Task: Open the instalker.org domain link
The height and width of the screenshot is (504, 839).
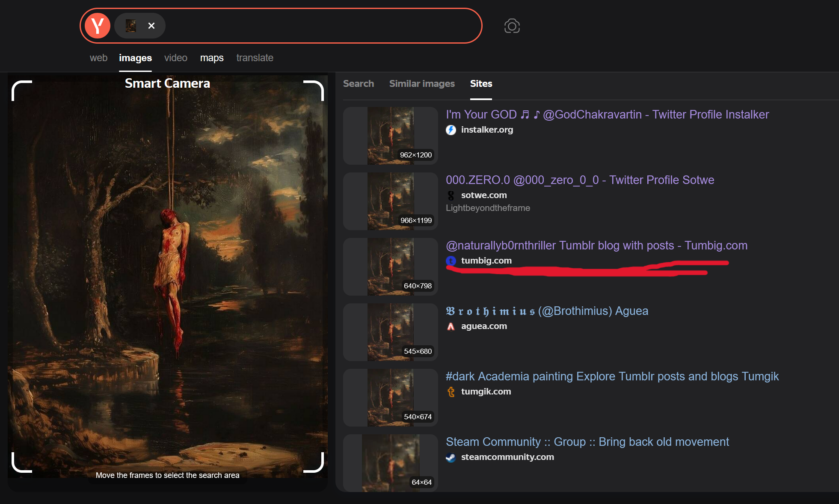Action: click(487, 130)
